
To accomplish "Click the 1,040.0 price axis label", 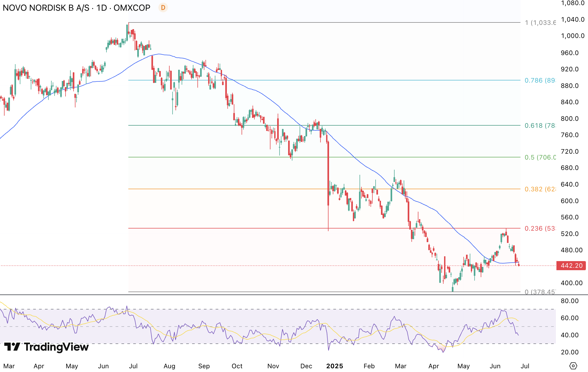I will 572,20.
